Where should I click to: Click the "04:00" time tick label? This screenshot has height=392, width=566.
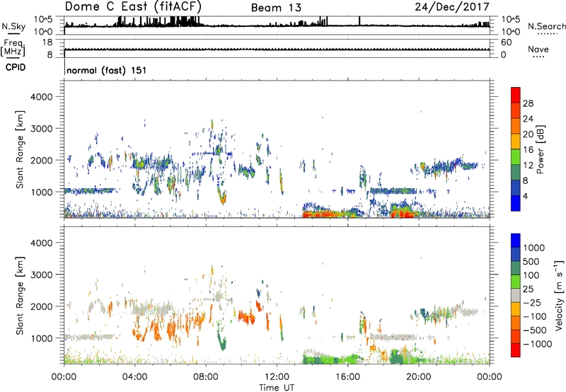click(134, 377)
